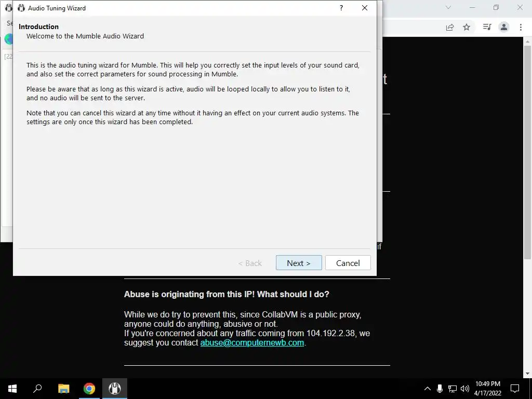Image resolution: width=532 pixels, height=399 pixels.
Task: Click the 'Abuse is originating from this IP' heading
Action: [227, 294]
